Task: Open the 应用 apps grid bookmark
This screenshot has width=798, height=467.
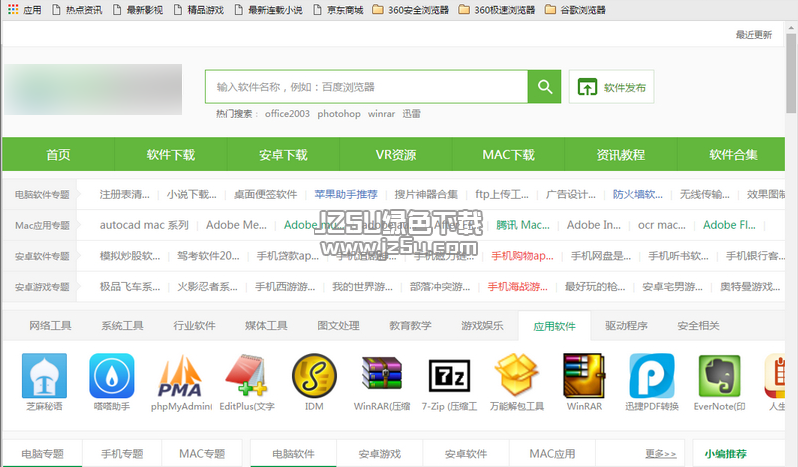Action: (x=24, y=9)
